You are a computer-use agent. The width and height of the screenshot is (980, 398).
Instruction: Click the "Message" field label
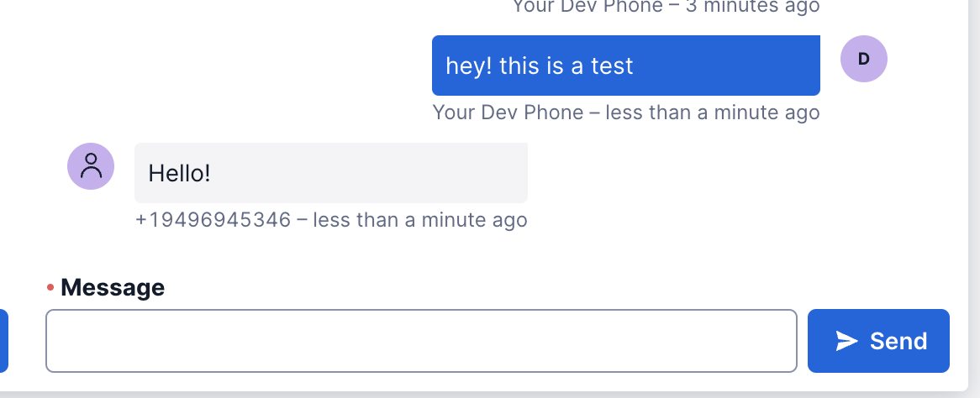(x=113, y=288)
